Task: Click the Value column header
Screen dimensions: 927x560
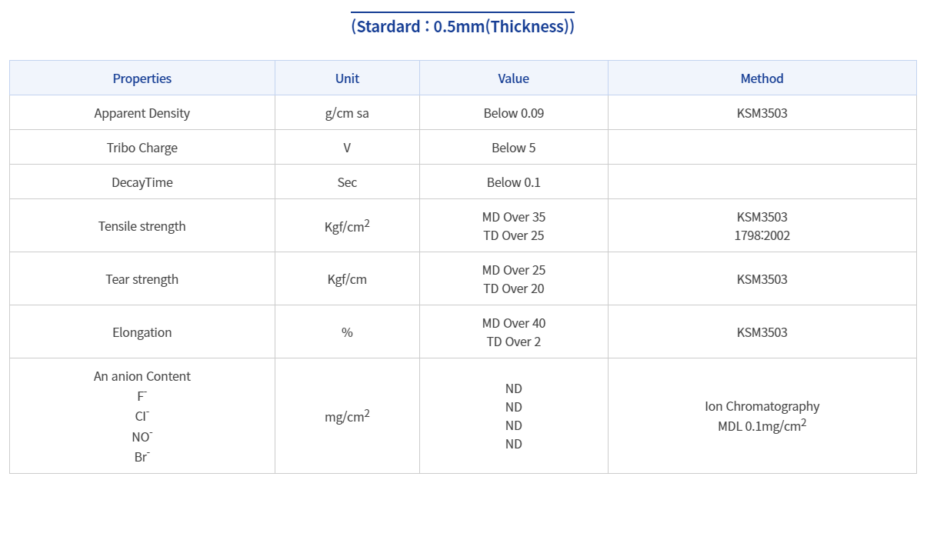Action: 513,78
